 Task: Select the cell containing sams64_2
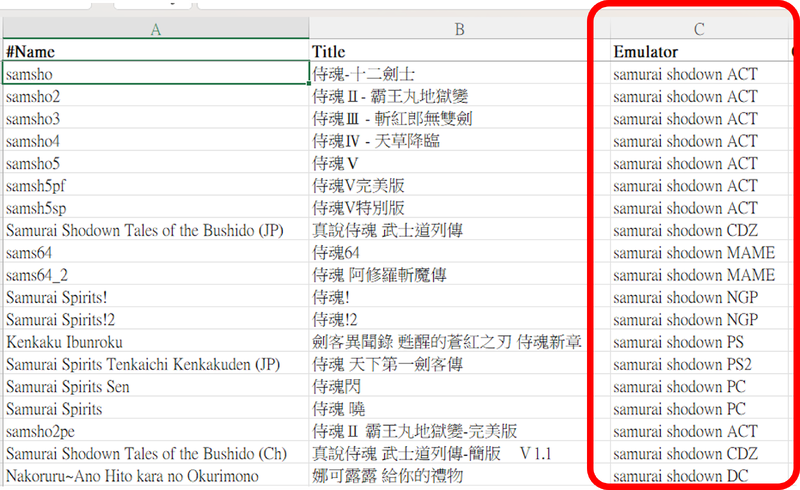(156, 275)
